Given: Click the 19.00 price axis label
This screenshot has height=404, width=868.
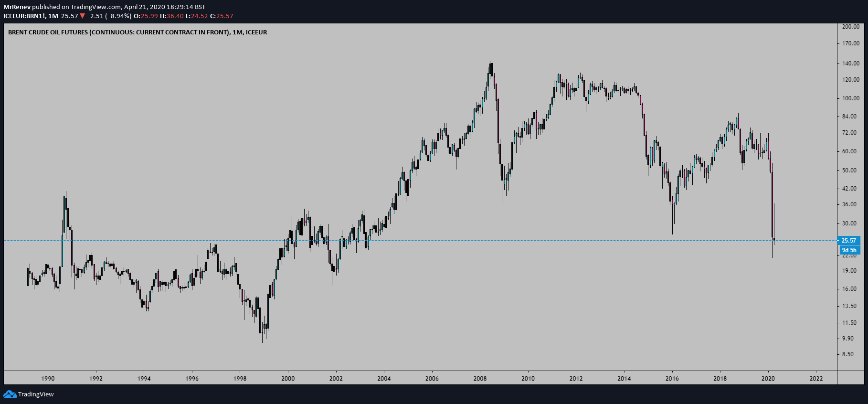Looking at the screenshot, I should click(x=849, y=271).
